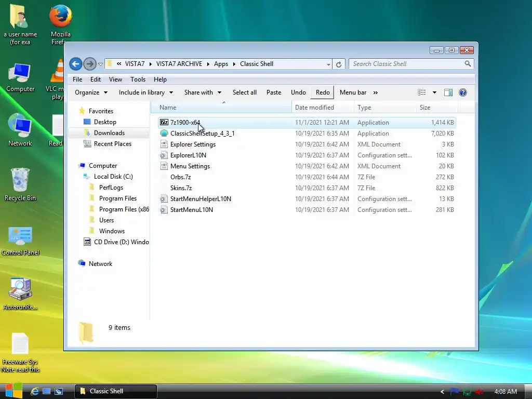Select Favorites in navigation pane
Screen dimensions: 532x399
(x=101, y=111)
